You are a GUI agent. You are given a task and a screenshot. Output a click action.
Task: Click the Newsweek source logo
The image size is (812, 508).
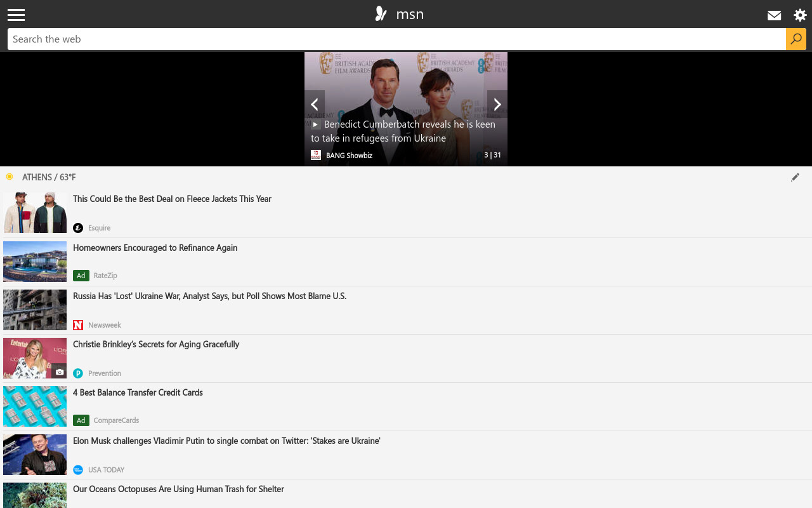click(78, 325)
